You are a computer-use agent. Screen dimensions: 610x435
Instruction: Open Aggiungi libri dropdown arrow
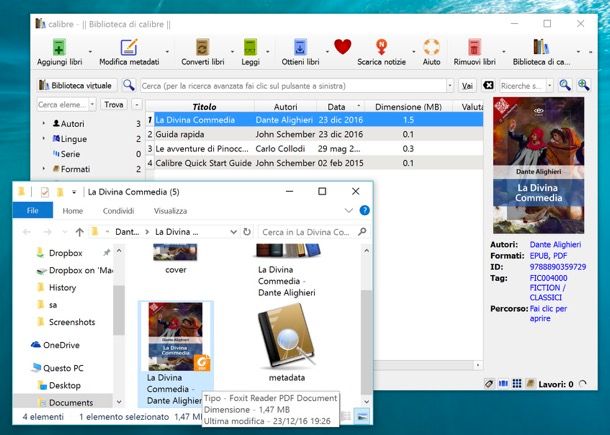pyautogui.click(x=90, y=51)
